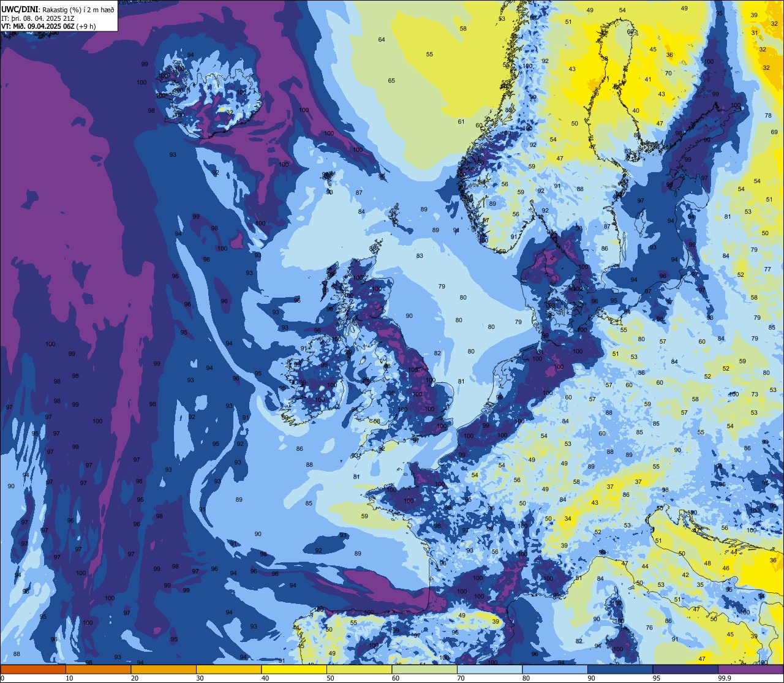Click humidity value 65 over the Norwegian Sea
784x683 pixels.
391,81
